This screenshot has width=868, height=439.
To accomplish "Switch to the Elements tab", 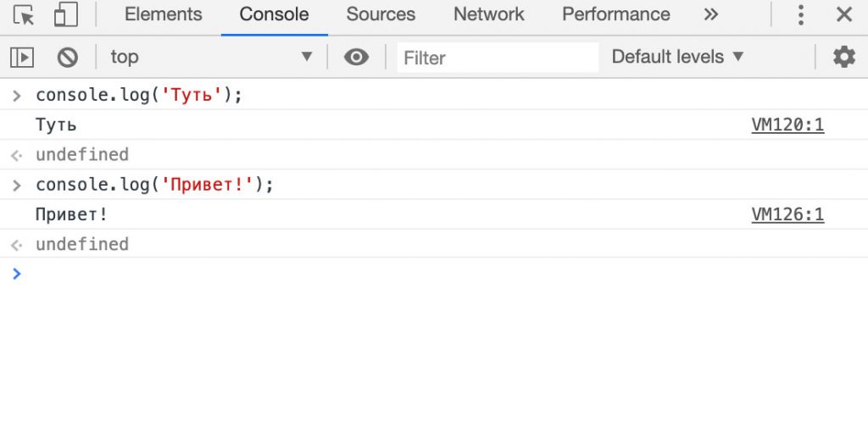I will click(x=163, y=15).
